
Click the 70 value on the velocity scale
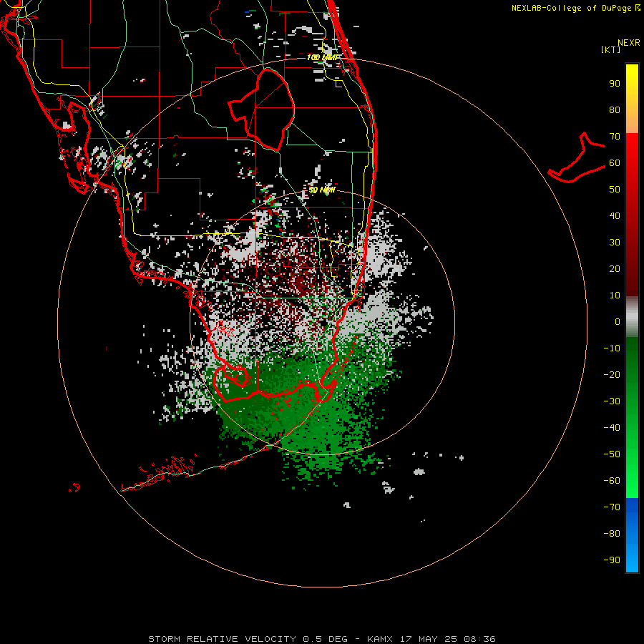(615, 137)
